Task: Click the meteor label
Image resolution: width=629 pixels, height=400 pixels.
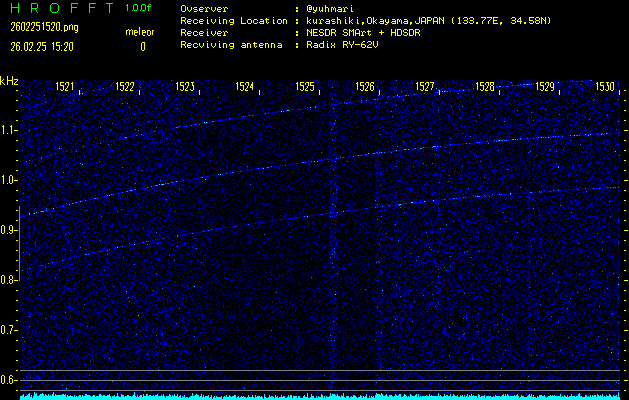Action: click(x=140, y=32)
